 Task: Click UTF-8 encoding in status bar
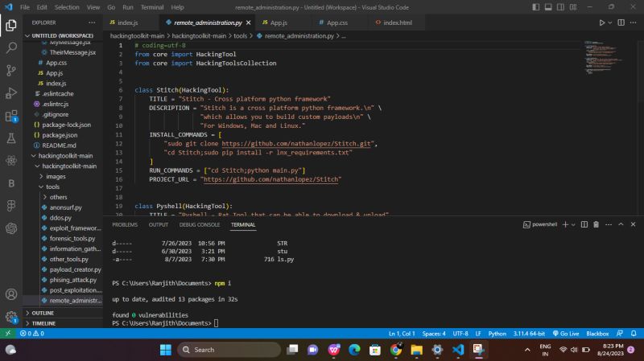460,334
